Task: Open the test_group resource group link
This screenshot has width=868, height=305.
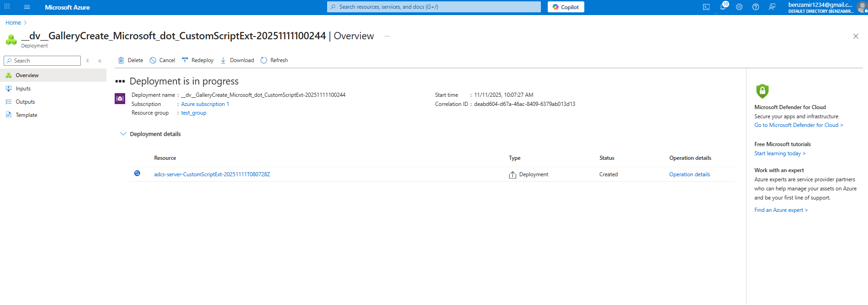Action: (193, 113)
